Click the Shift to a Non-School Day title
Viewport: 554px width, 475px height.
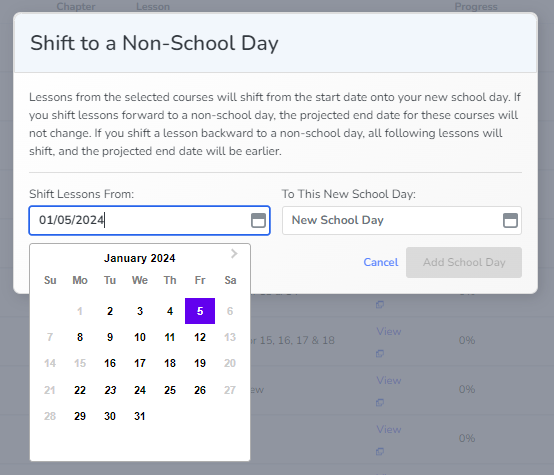154,43
